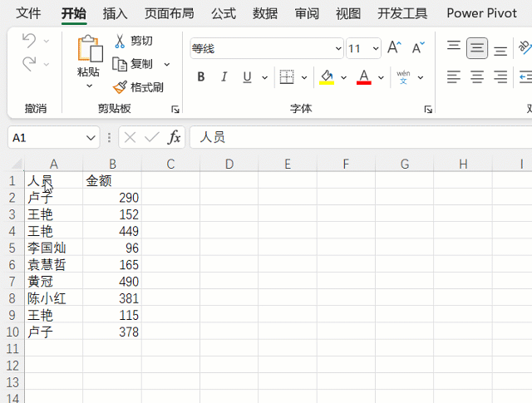
Task: Click the borders grid icon
Action: tap(287, 77)
